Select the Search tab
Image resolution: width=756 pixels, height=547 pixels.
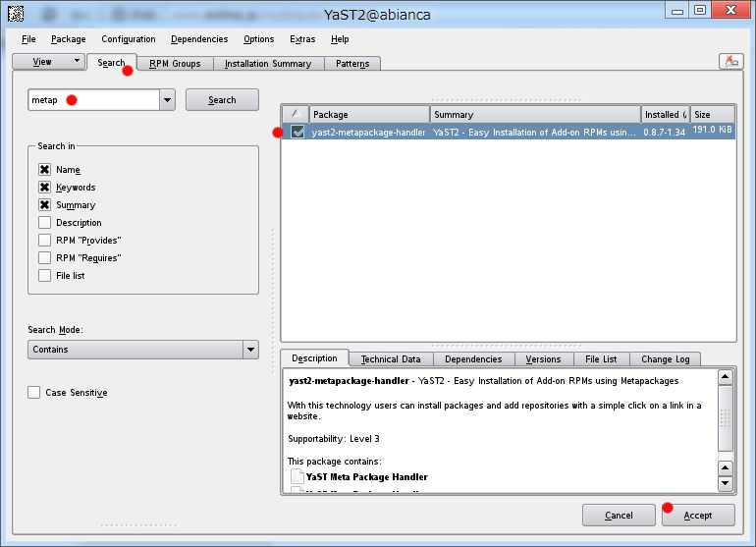[111, 62]
